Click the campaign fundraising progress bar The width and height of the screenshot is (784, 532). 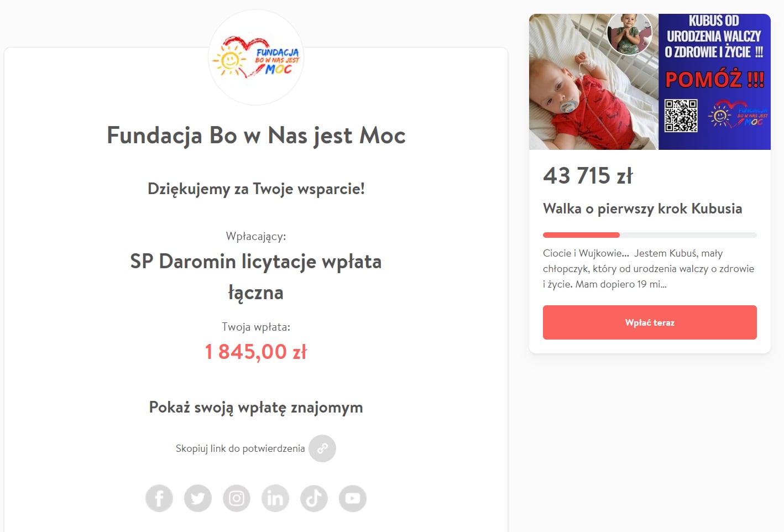(x=650, y=235)
